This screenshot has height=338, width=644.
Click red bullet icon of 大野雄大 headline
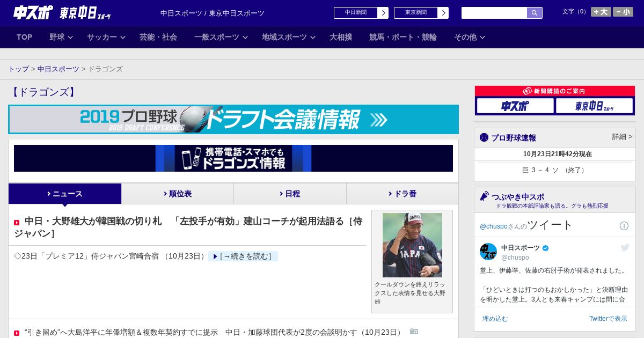coord(17,222)
